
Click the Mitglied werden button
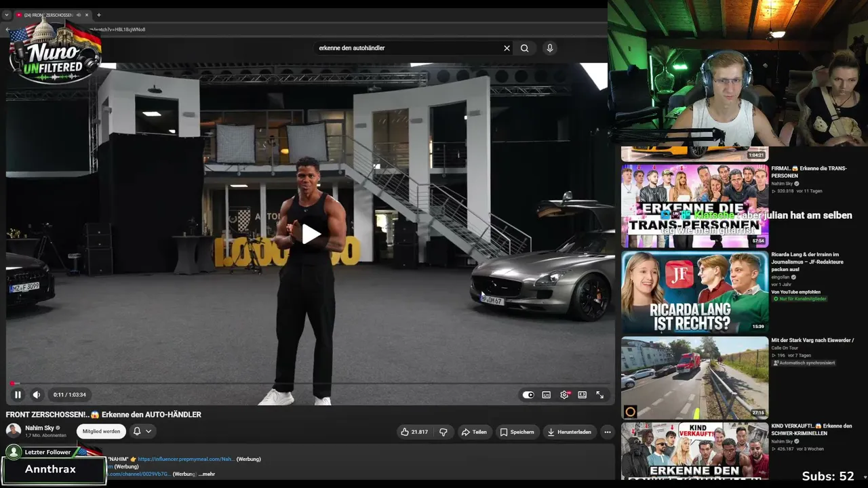101,431
